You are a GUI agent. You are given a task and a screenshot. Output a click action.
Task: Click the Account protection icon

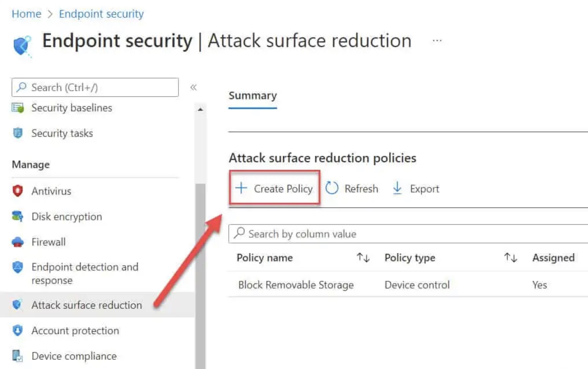click(18, 330)
